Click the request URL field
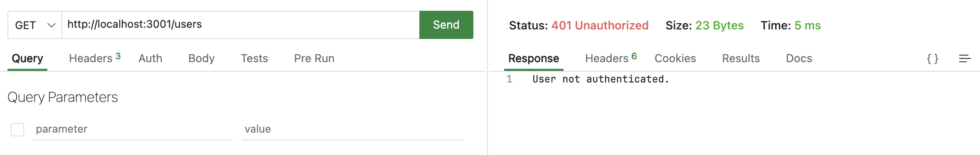Image resolution: width=980 pixels, height=155 pixels. click(241, 25)
